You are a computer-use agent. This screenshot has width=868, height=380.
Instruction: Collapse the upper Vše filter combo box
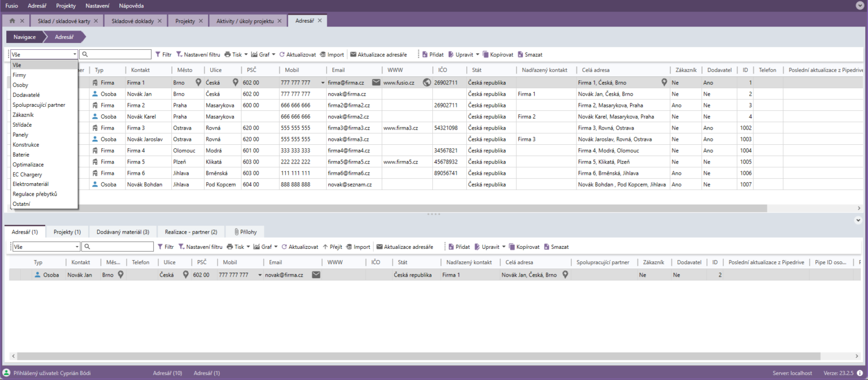click(75, 55)
